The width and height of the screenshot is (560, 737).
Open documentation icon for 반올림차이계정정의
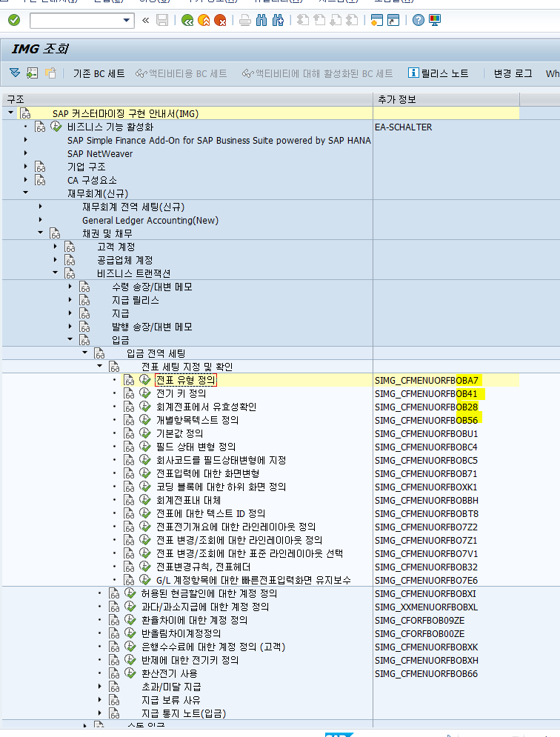(x=114, y=633)
